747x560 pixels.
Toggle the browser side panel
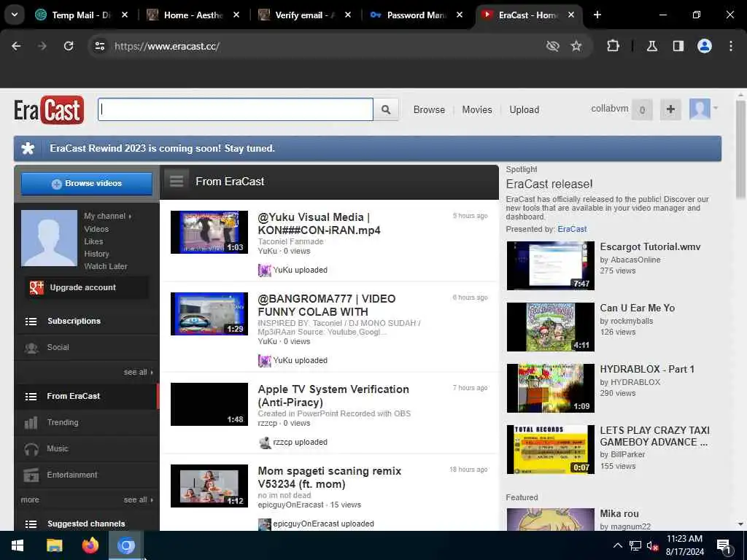(x=678, y=46)
